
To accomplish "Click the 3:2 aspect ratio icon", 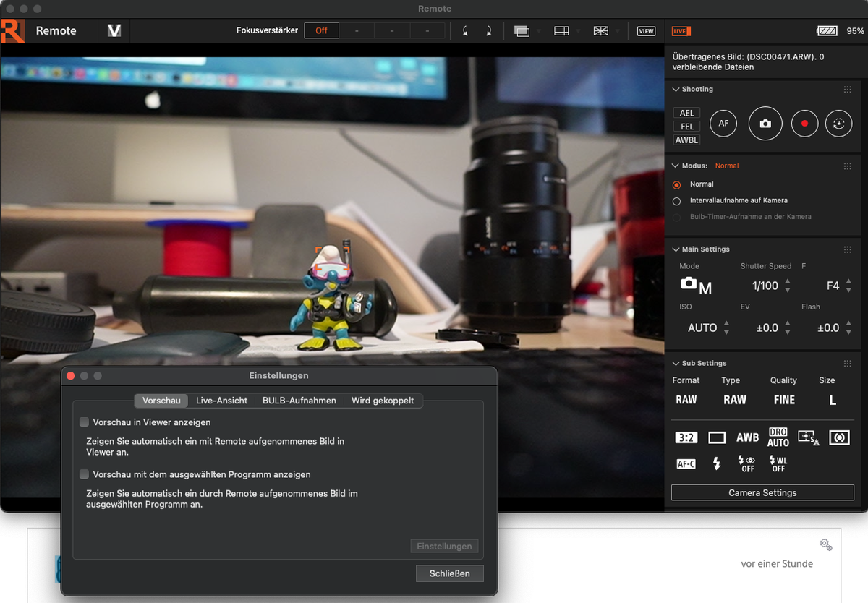I will click(686, 437).
